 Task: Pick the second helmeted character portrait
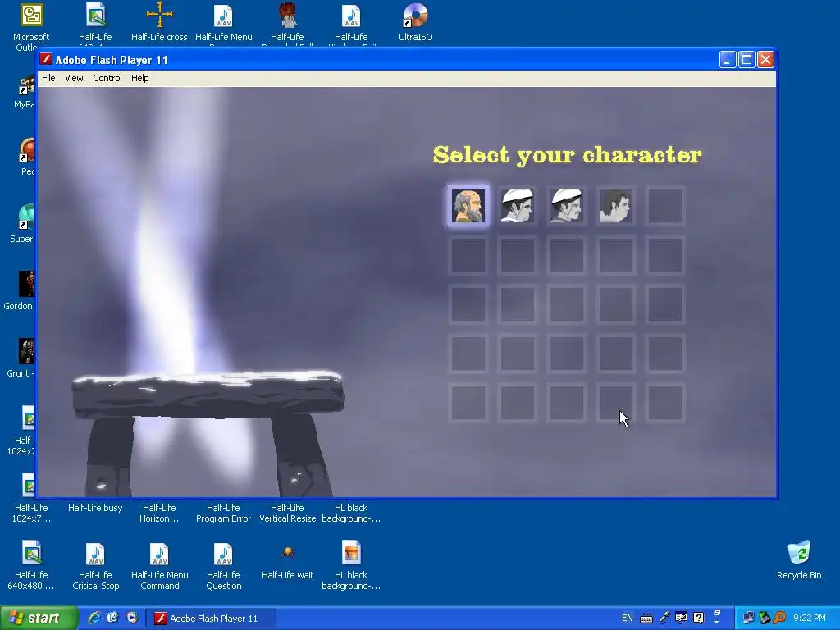tap(517, 206)
